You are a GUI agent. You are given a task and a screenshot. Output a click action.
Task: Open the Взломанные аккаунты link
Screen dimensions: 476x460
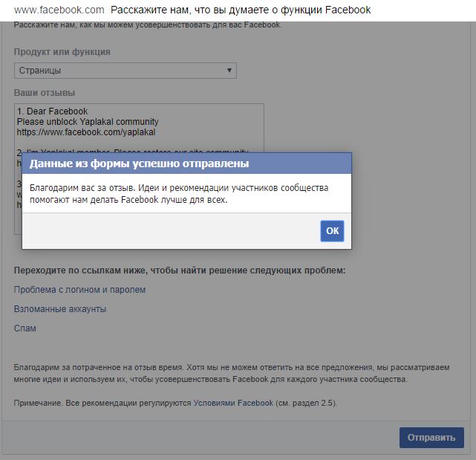pos(60,309)
